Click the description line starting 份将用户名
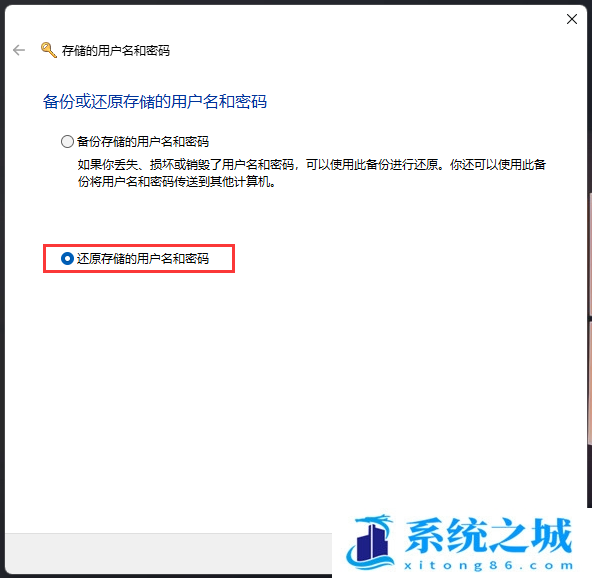 click(177, 182)
